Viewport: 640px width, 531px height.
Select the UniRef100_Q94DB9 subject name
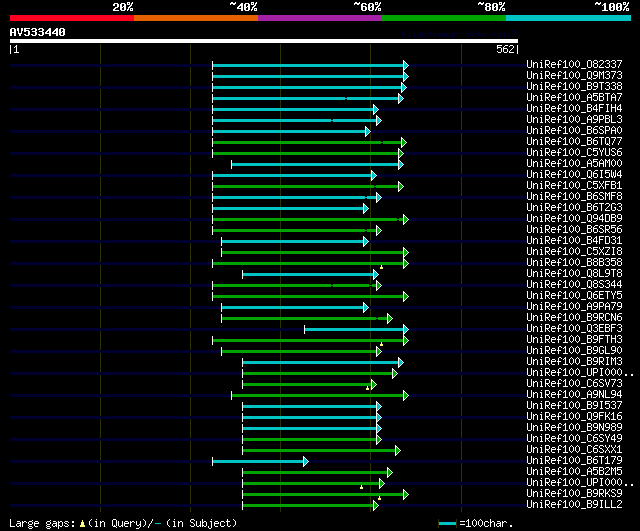[574, 219]
